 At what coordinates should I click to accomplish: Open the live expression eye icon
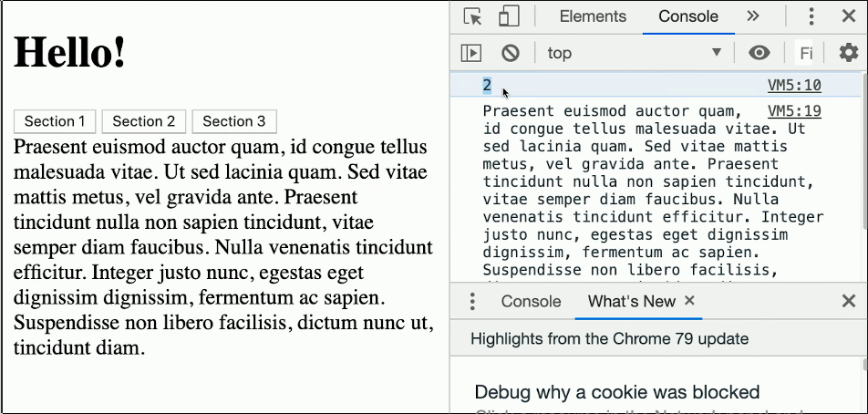759,53
